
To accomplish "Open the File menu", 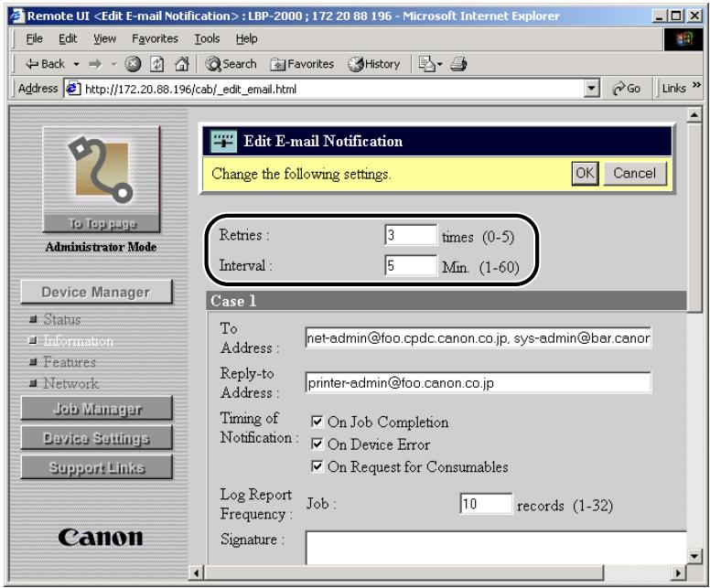I will tap(35, 39).
